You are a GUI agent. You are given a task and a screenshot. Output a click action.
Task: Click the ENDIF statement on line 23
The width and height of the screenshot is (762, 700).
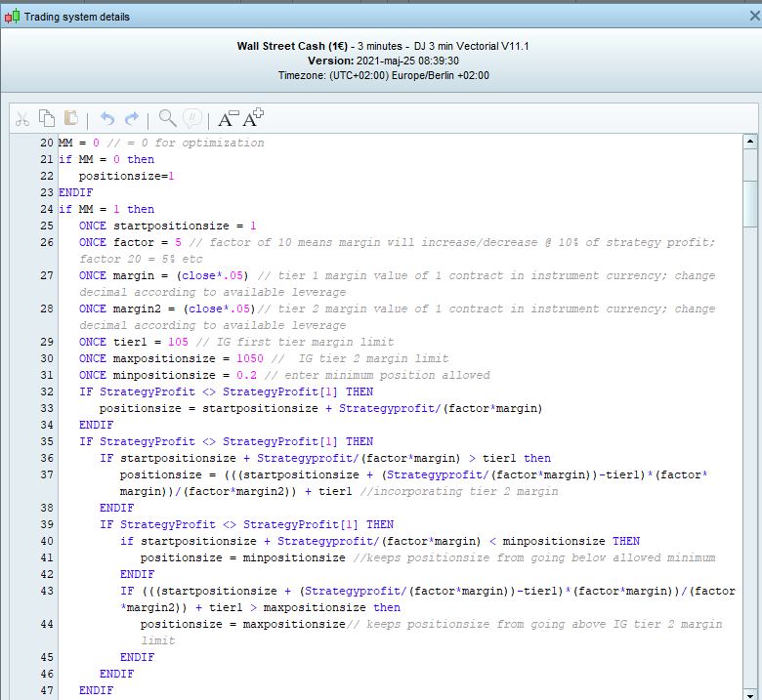(76, 192)
